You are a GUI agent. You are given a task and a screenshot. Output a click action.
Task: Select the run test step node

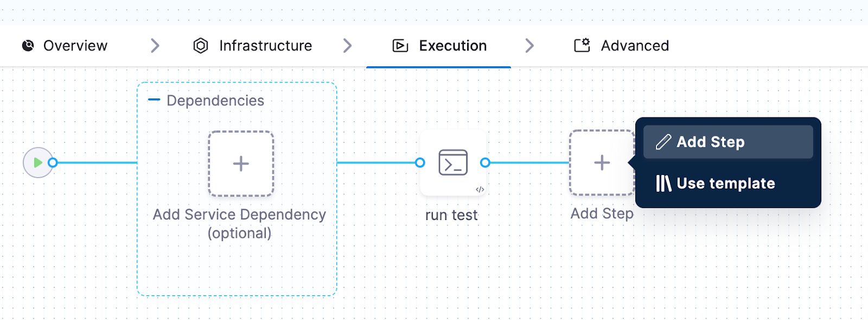453,162
